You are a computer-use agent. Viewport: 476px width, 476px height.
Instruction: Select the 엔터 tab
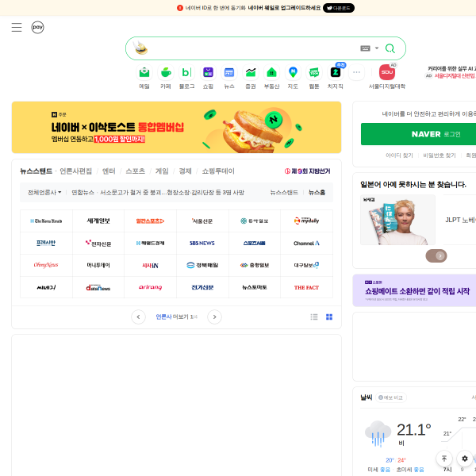point(109,171)
